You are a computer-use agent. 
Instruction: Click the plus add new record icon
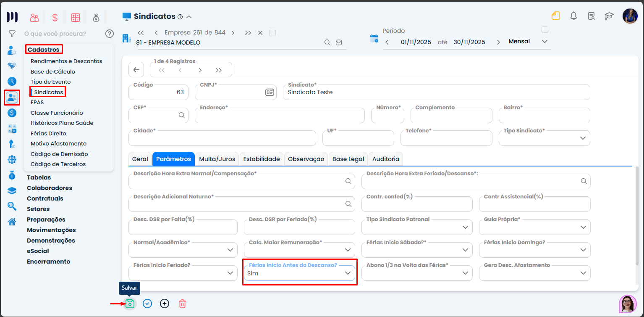pyautogui.click(x=165, y=304)
